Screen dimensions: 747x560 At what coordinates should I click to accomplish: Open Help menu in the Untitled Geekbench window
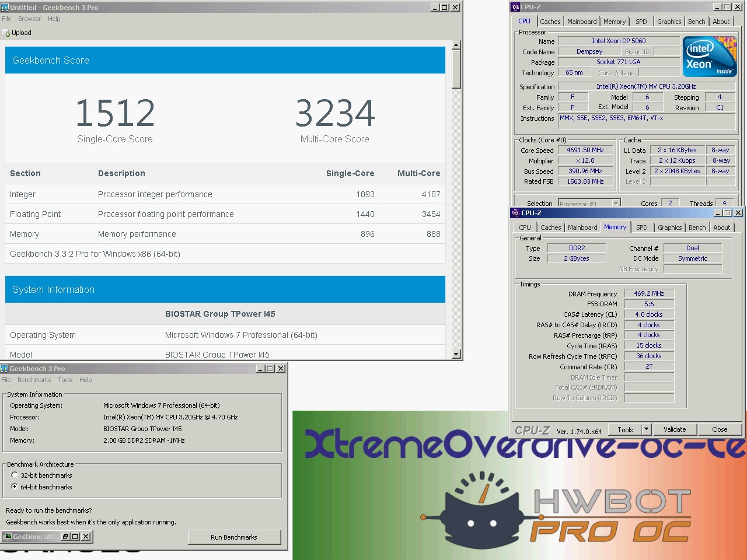click(54, 19)
